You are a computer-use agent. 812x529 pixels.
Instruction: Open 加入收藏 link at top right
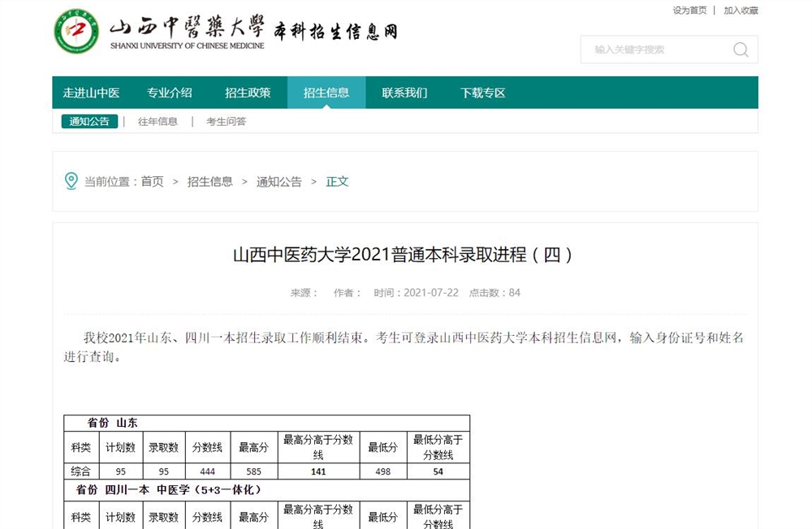pos(741,11)
